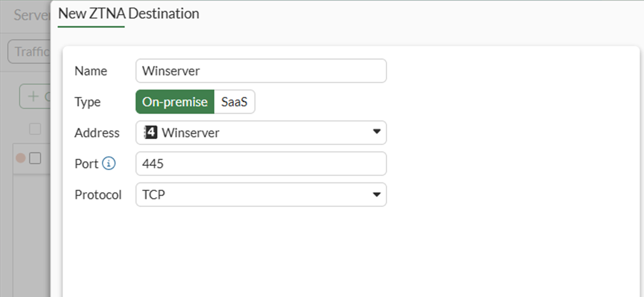Switch the type to SaaS
Screen dimensions: 644x297
234,102
